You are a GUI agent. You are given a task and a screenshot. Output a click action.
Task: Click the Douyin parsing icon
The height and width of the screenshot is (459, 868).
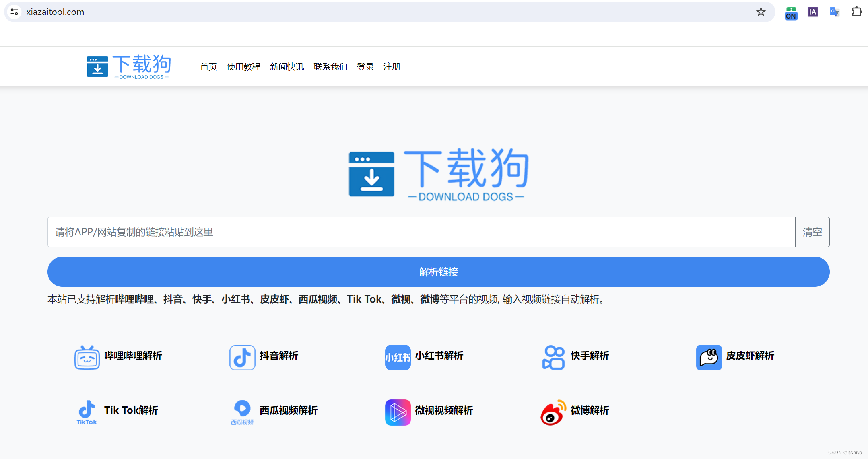coord(242,357)
